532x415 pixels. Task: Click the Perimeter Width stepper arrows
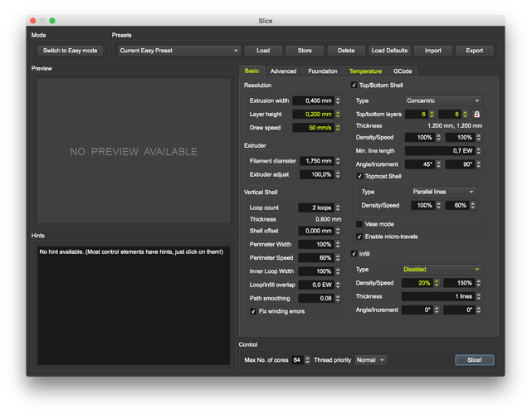338,244
